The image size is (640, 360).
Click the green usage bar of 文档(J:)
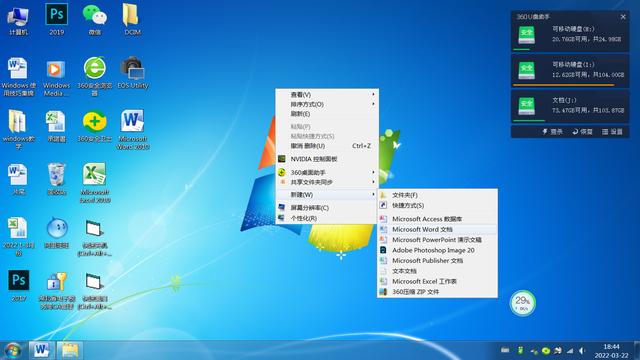(529, 120)
